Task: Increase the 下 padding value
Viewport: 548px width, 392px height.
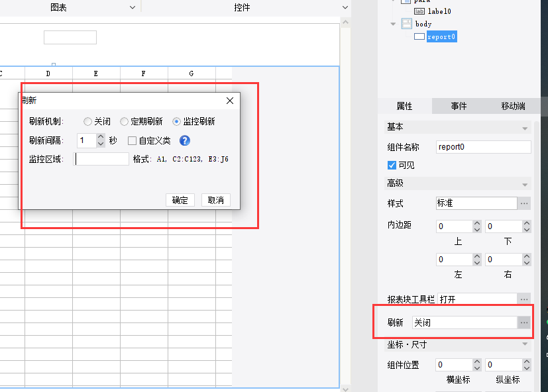Action: pos(527,223)
